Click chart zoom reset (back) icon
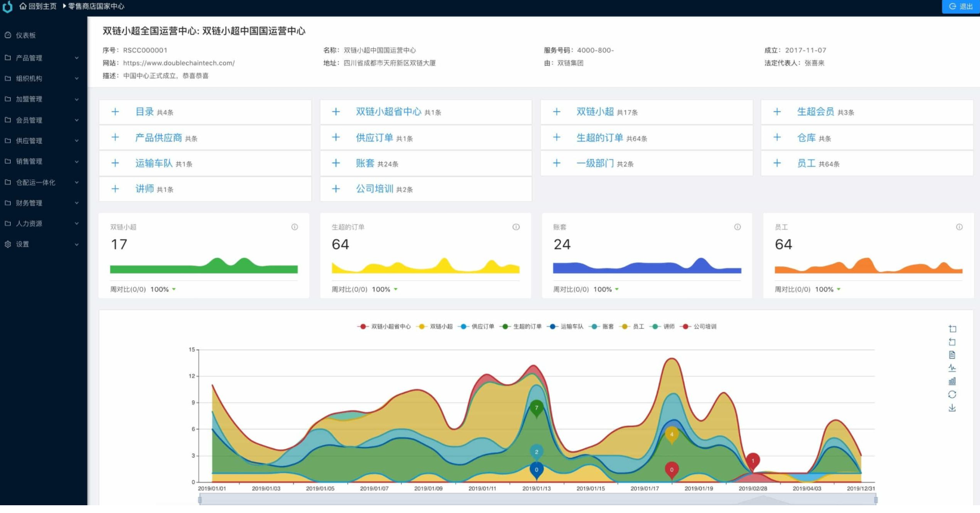The height and width of the screenshot is (513, 980). (x=952, y=342)
